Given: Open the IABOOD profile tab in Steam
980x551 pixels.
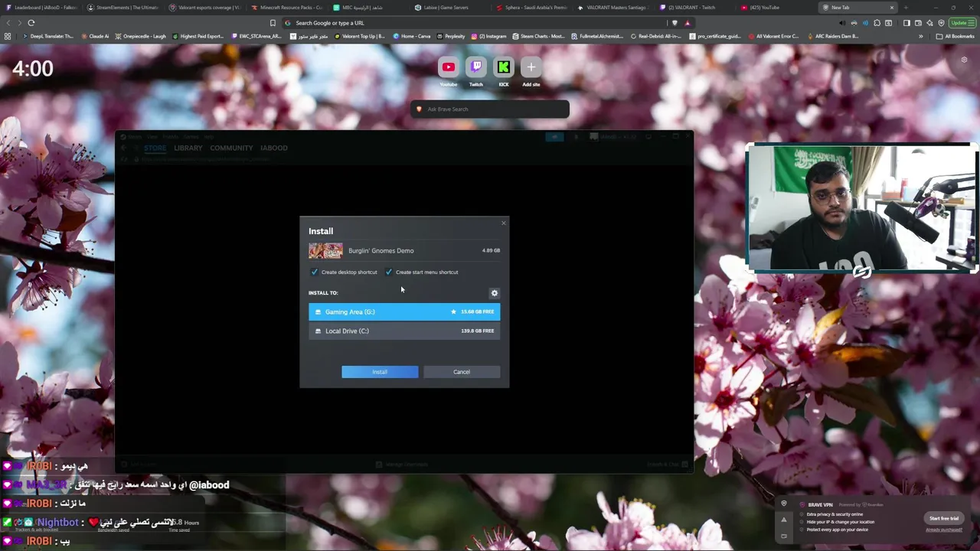Looking at the screenshot, I should point(274,148).
